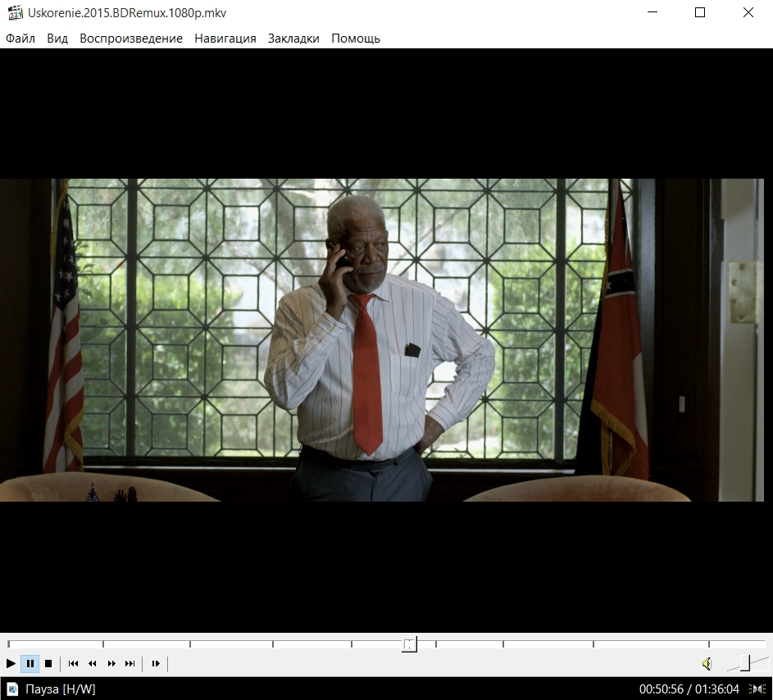Image resolution: width=773 pixels, height=700 pixels.
Task: Click the rewind (decrease speed) button
Action: pos(92,663)
